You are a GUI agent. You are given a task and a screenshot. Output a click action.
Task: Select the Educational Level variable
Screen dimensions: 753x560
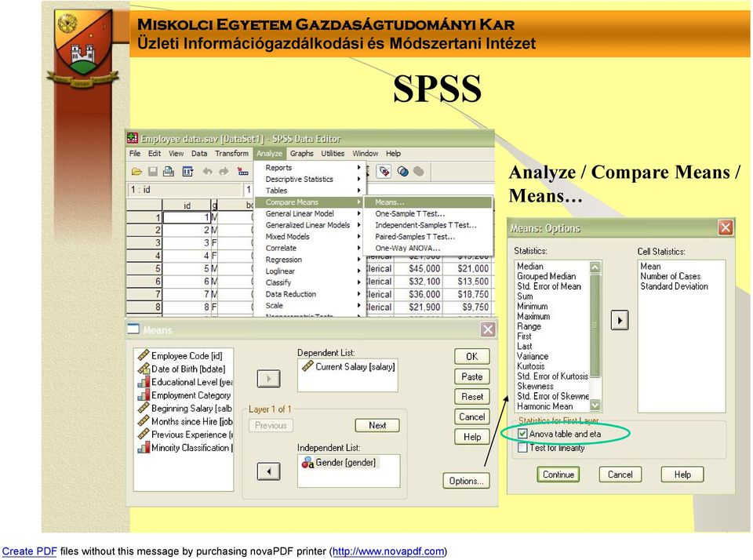(185, 382)
